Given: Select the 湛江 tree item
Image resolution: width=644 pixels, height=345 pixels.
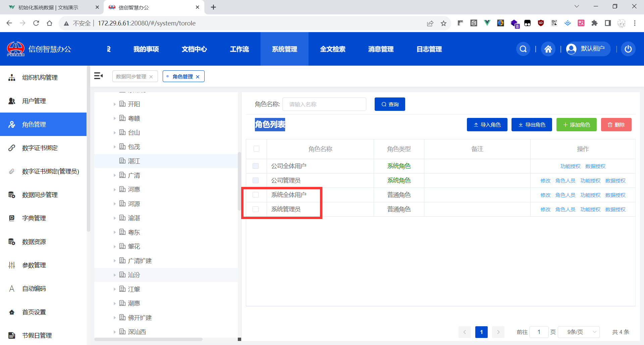Looking at the screenshot, I should tap(166, 161).
